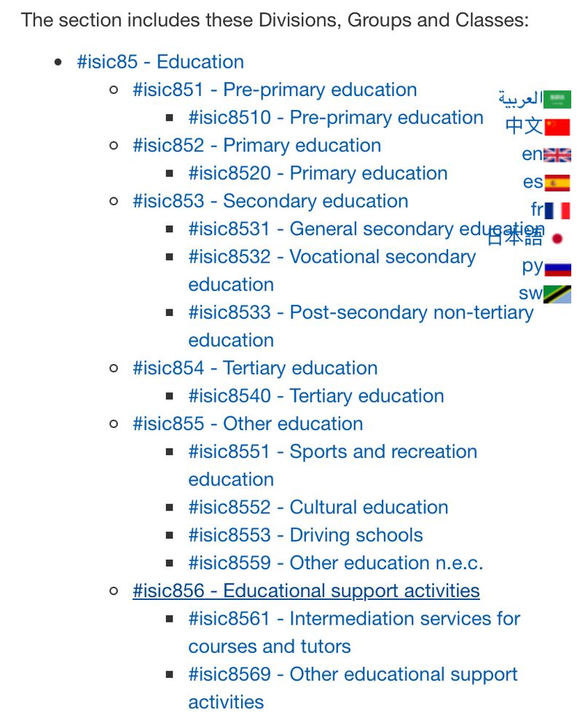Open #isic856 - Educational support activities
577x728 pixels.
pos(306,591)
